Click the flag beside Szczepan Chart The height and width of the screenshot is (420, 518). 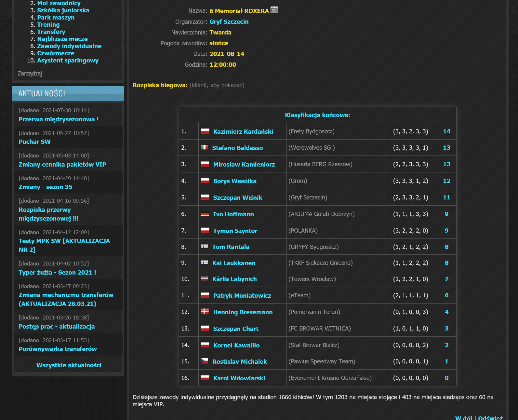tap(205, 328)
